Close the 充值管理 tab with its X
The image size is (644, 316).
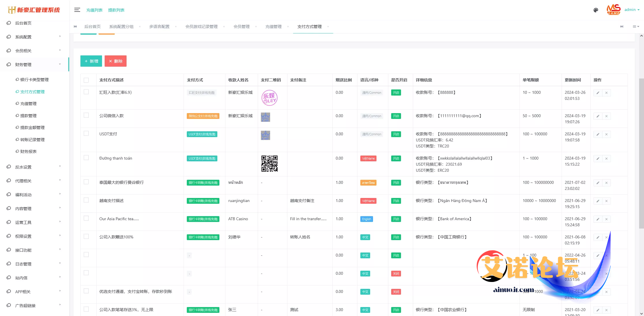click(x=288, y=27)
